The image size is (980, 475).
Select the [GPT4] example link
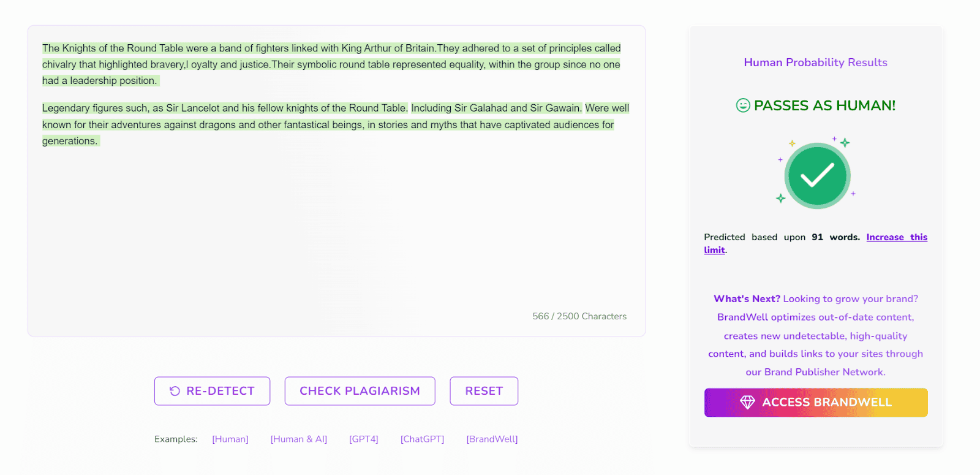(364, 439)
